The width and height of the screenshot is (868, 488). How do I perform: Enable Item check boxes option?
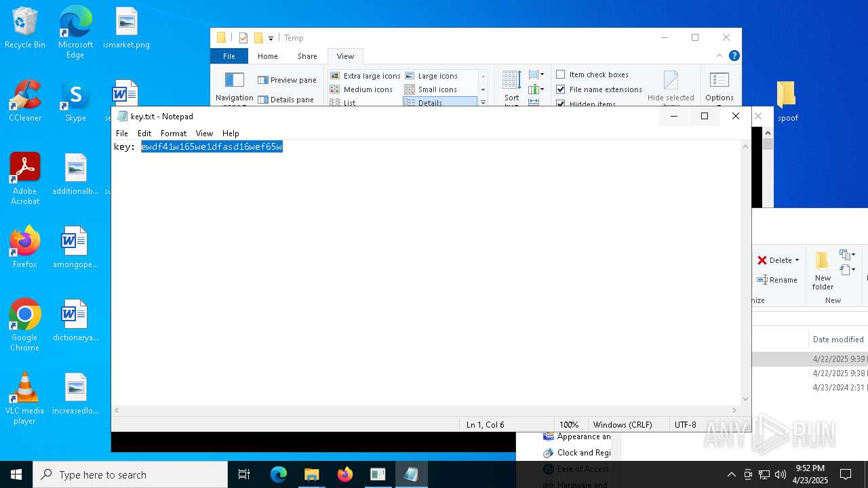coord(593,75)
